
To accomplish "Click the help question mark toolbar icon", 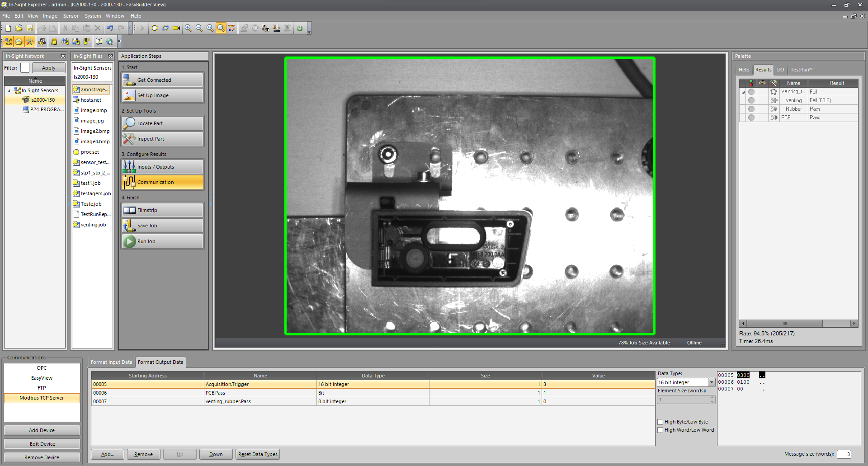I will tap(99, 42).
